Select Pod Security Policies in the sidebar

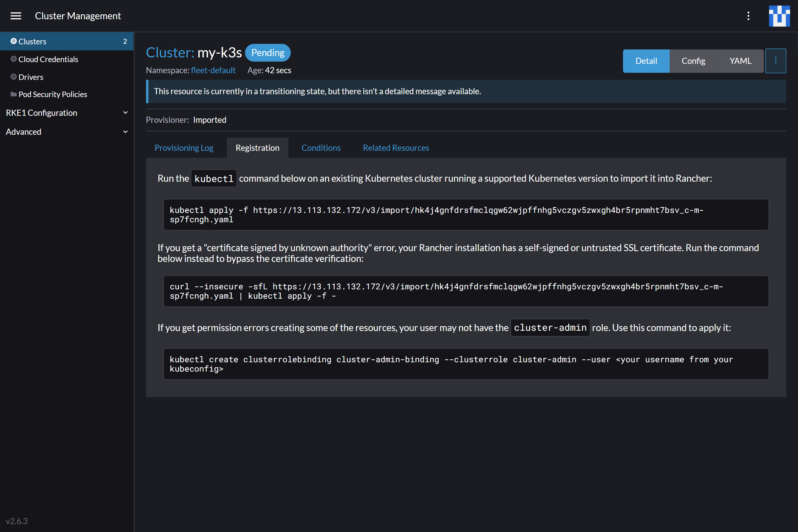pyautogui.click(x=52, y=94)
